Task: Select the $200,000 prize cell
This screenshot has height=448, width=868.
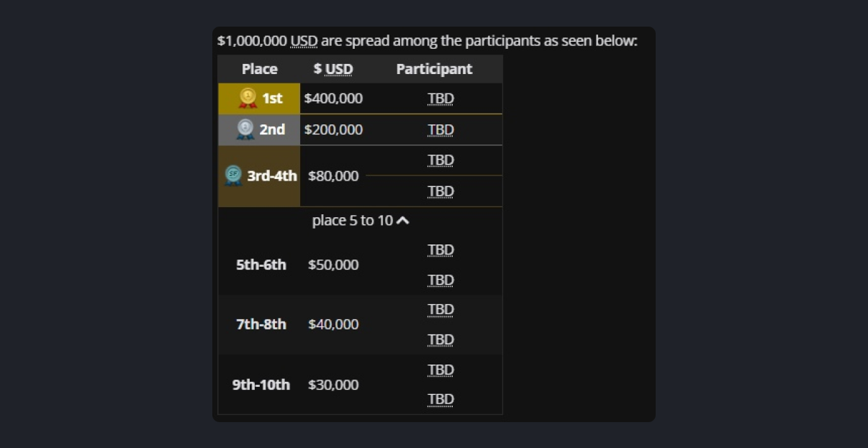Action: [x=333, y=130]
